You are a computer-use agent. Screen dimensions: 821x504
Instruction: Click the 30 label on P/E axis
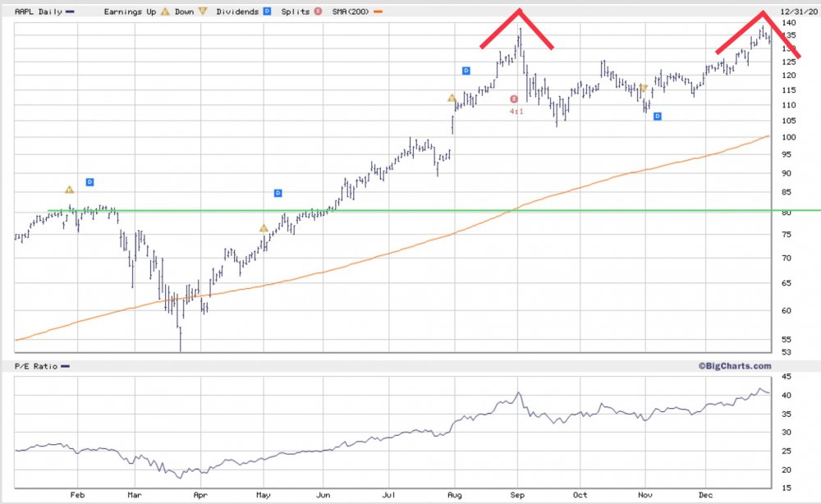[787, 433]
